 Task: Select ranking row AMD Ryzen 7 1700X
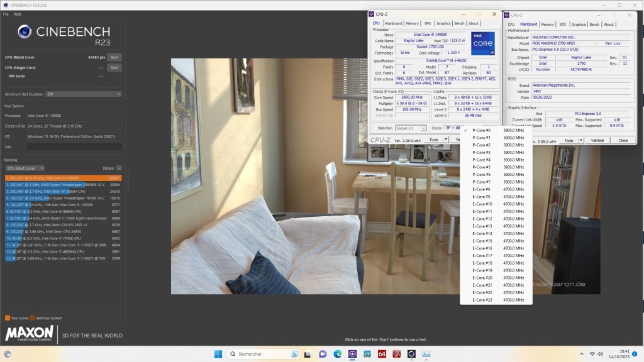pos(64,218)
